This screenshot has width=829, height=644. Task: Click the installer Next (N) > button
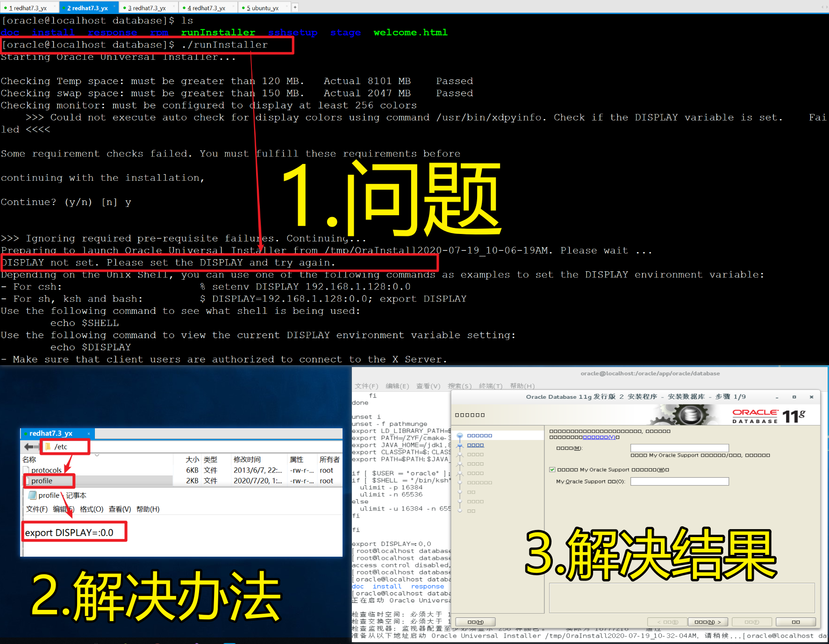pyautogui.click(x=708, y=622)
